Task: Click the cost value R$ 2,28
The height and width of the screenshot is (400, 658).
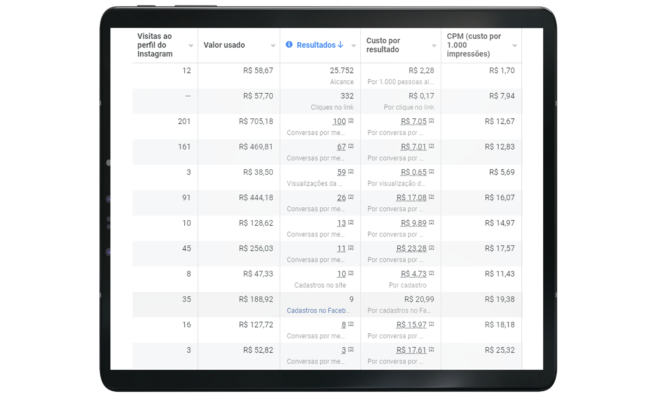Action: [421, 71]
